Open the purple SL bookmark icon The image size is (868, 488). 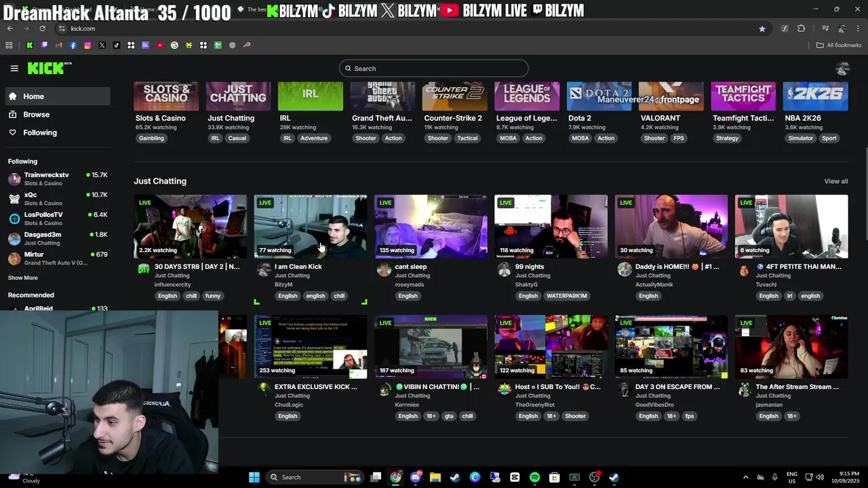coord(145,45)
